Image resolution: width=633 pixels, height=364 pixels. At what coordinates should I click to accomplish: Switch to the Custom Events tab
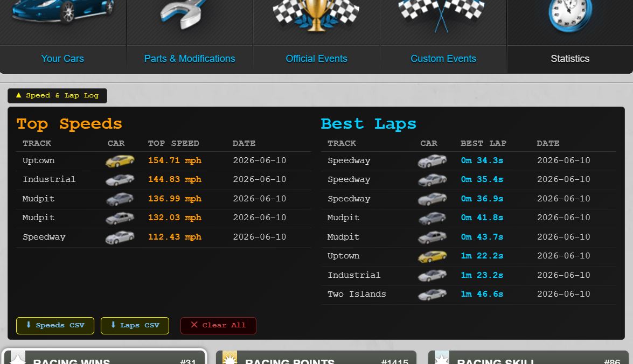coord(443,59)
